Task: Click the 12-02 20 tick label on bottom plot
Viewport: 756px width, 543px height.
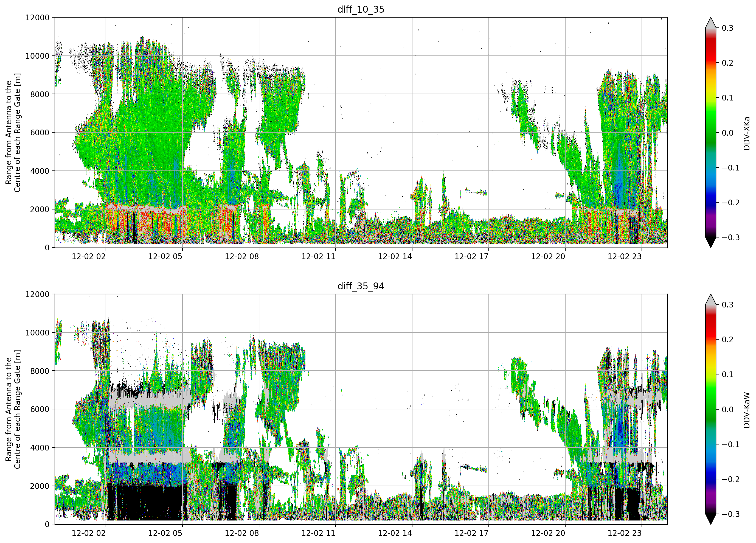Action: click(548, 533)
